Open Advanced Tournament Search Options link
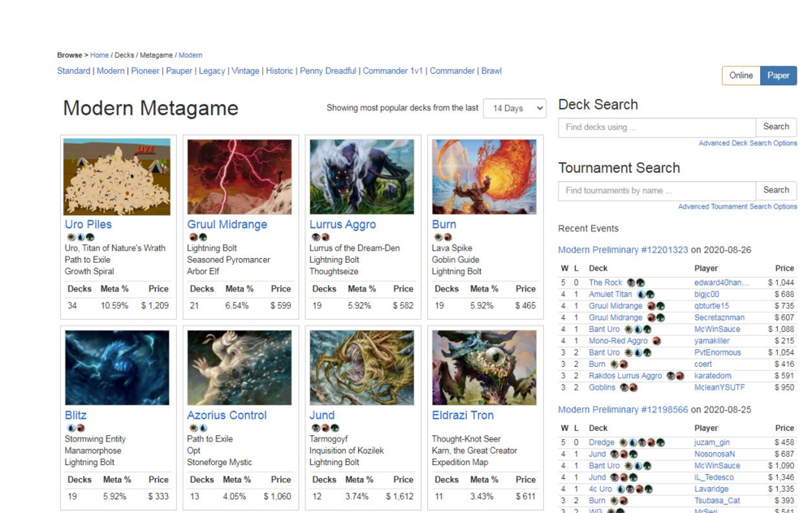812x513 pixels. click(737, 206)
